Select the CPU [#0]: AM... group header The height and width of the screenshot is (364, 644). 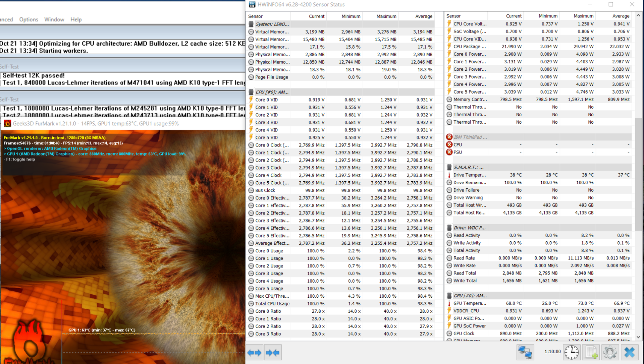(341, 92)
